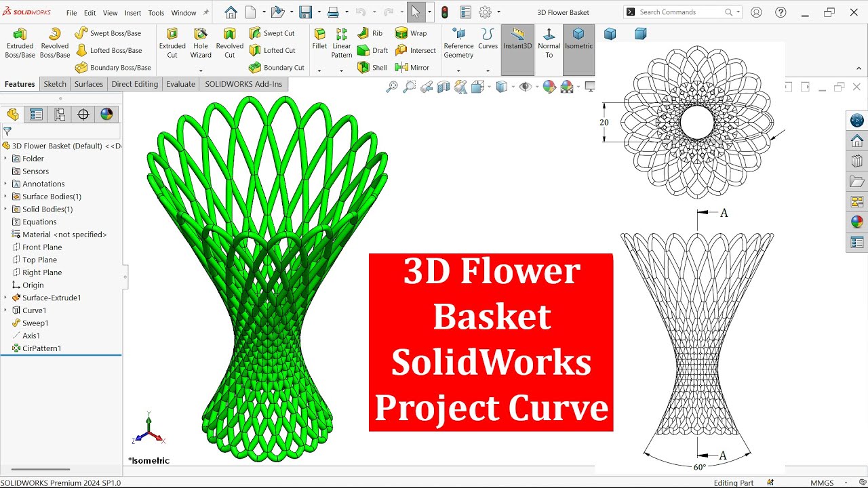
Task: Click Lofted Cut command
Action: click(x=272, y=50)
